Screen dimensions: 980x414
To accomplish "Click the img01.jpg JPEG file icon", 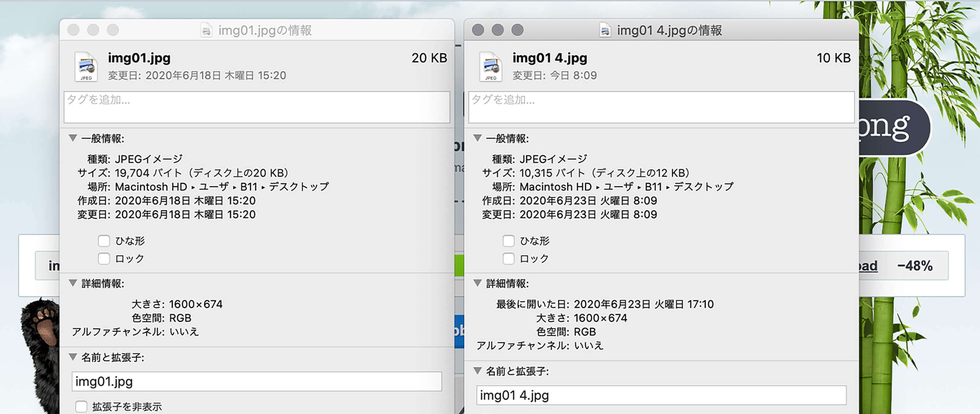I will click(86, 66).
